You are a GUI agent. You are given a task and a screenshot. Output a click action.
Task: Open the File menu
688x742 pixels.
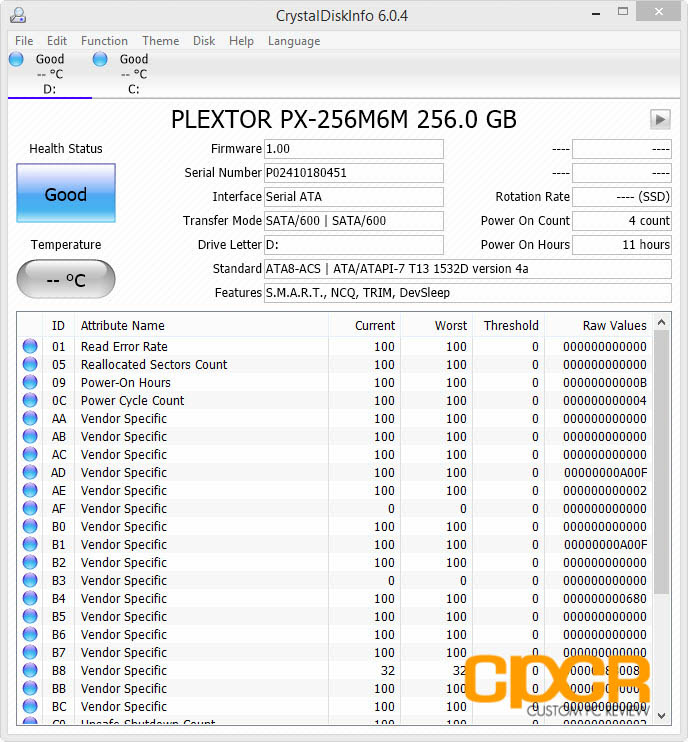pyautogui.click(x=24, y=41)
